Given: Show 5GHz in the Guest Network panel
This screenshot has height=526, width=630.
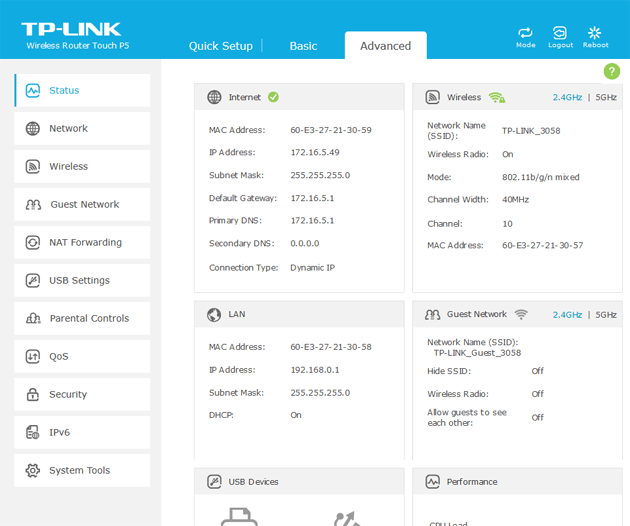Looking at the screenshot, I should pos(606,315).
